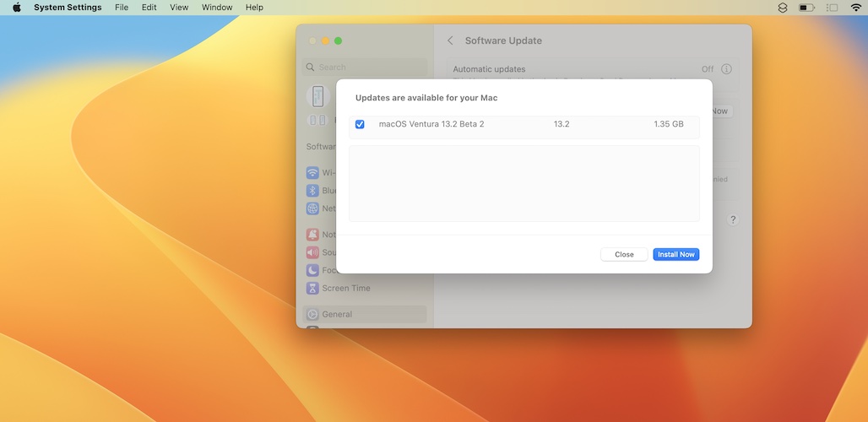
Task: Check battery status icon in menu bar
Action: tap(806, 8)
